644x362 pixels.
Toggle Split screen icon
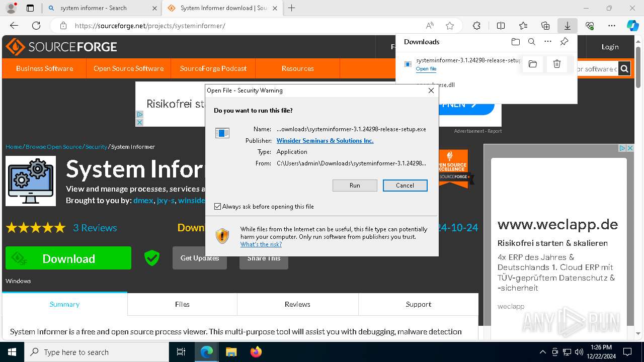pos(501,26)
